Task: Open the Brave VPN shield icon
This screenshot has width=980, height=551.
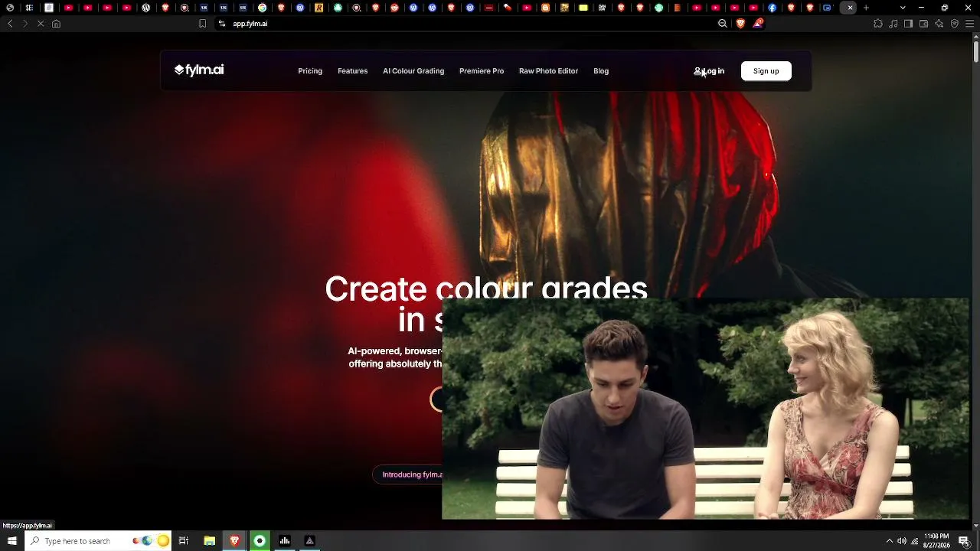Action: point(955,24)
